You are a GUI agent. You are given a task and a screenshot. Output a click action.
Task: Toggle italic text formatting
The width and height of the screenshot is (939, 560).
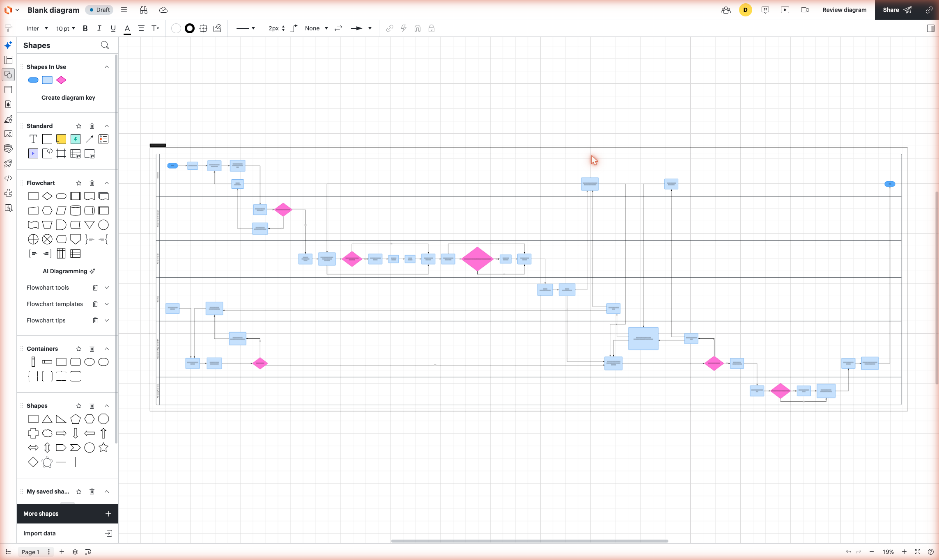tap(99, 28)
